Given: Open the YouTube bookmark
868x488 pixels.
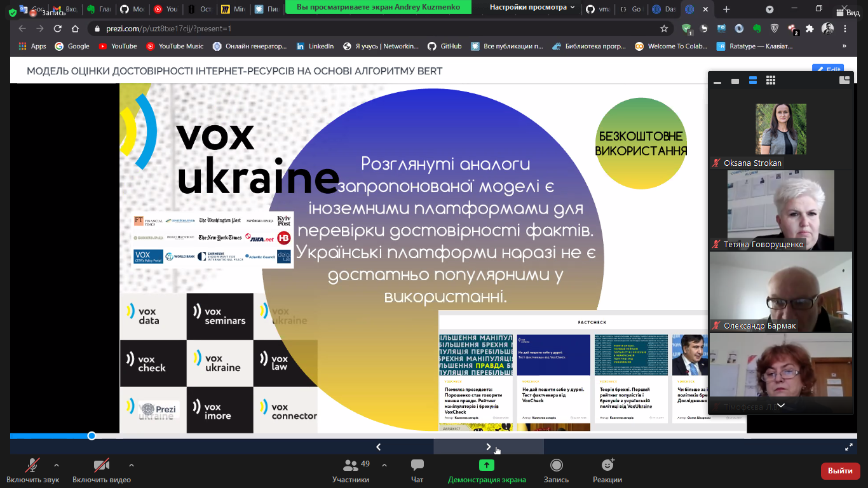Looking at the screenshot, I should (x=118, y=46).
